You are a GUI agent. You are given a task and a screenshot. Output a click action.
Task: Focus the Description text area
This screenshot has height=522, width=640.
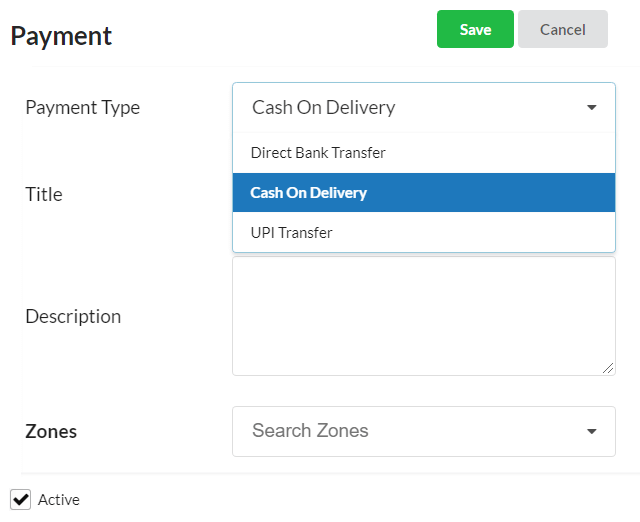tap(424, 316)
